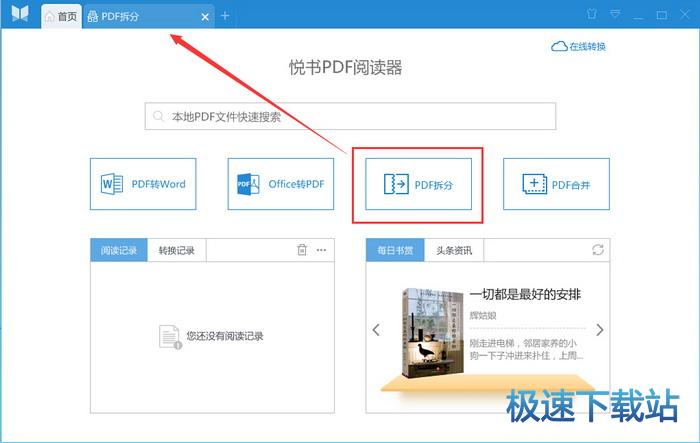Open the PDF拆分 split tool button
Viewport: 700px width, 443px height.
[418, 184]
